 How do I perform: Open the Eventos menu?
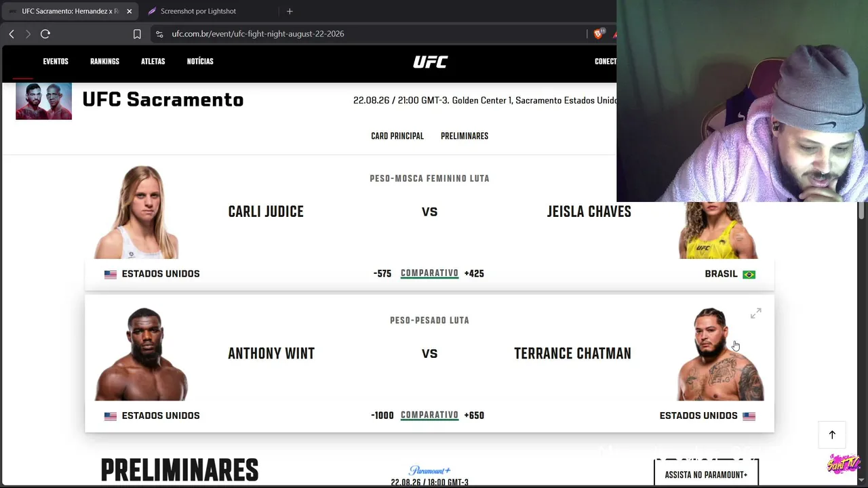[56, 62]
